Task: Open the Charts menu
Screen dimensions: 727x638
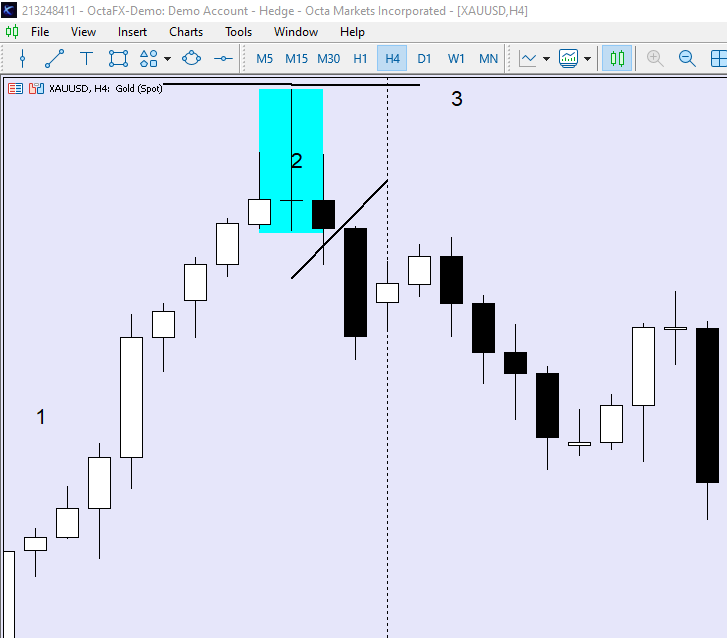Action: 186,32
